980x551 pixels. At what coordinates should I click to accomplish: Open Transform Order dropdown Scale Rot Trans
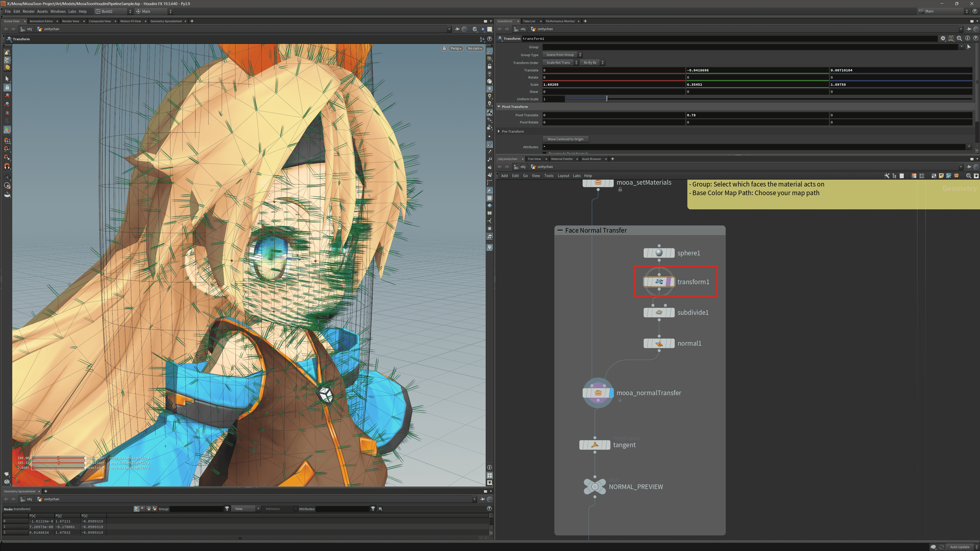pyautogui.click(x=560, y=63)
